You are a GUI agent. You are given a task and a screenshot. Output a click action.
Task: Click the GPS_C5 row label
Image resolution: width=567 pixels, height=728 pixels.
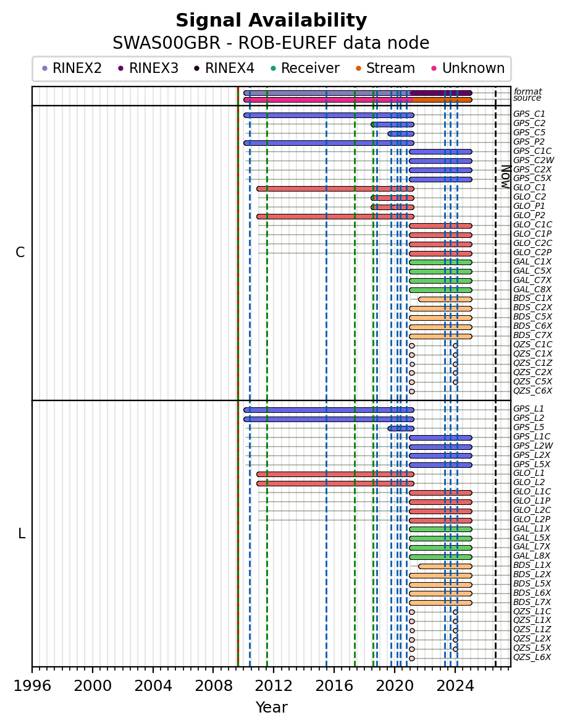[529, 132]
